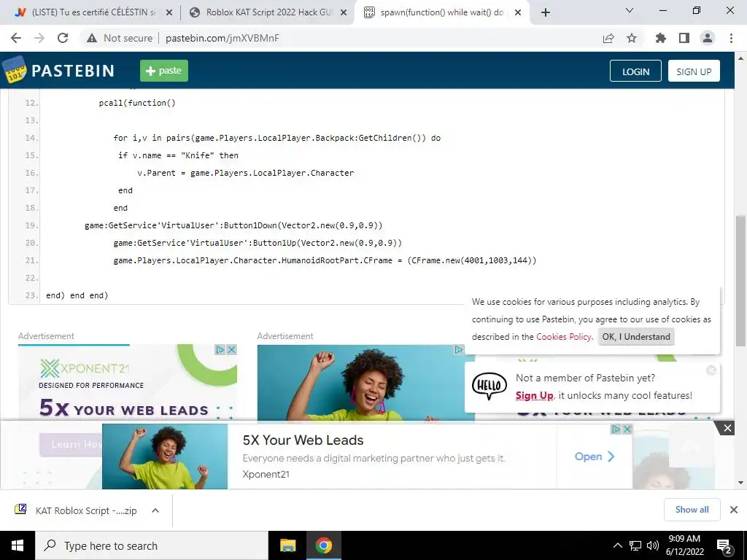Close the spawn(function() tab
Screen dimensions: 747x560
click(x=518, y=13)
